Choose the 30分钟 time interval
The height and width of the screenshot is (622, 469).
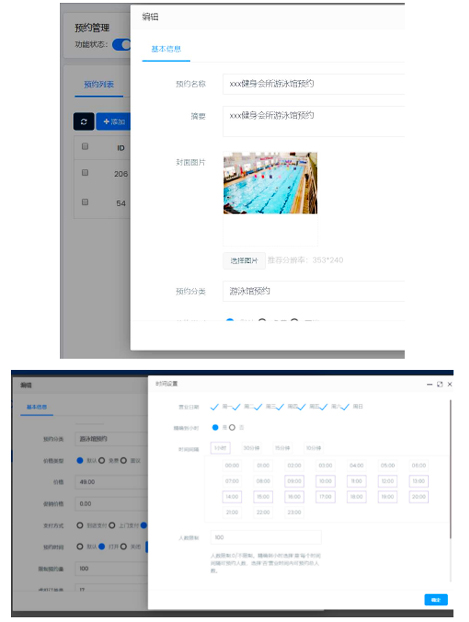[x=251, y=448]
